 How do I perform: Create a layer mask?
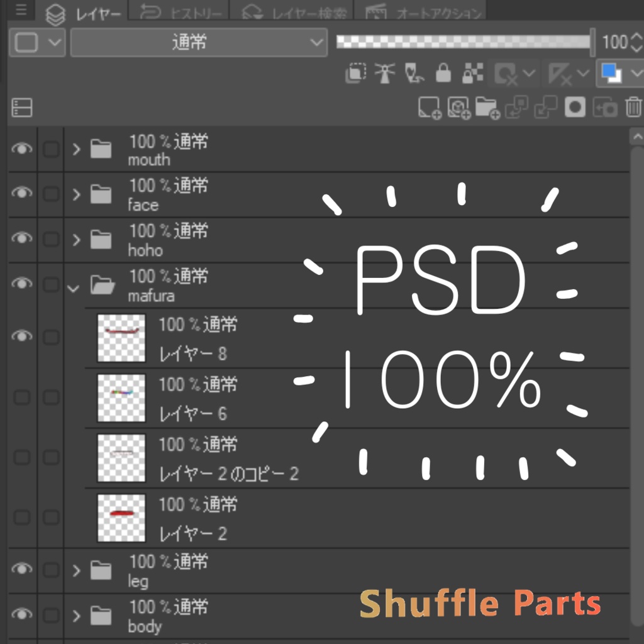(x=575, y=107)
